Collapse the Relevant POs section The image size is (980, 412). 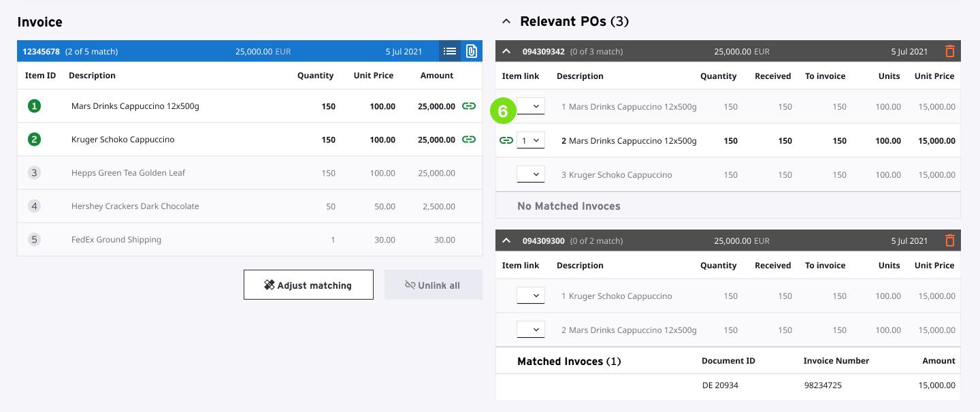click(506, 22)
